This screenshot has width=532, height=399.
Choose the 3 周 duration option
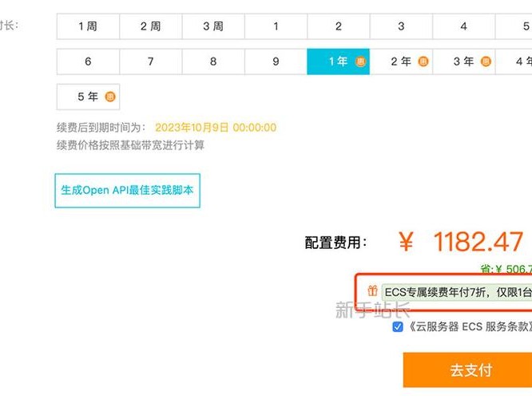213,26
